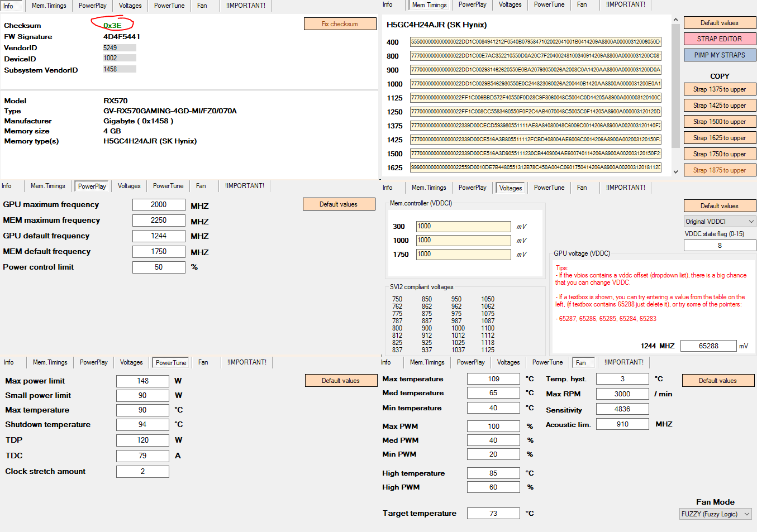Viewport: 757px width, 532px height.
Task: Edit the Small power limit field
Action: click(x=142, y=396)
